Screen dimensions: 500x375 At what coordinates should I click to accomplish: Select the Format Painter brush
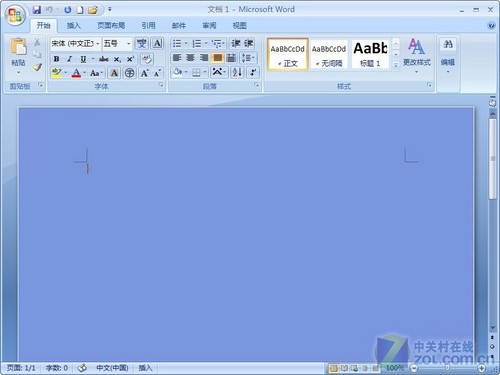[x=37, y=67]
